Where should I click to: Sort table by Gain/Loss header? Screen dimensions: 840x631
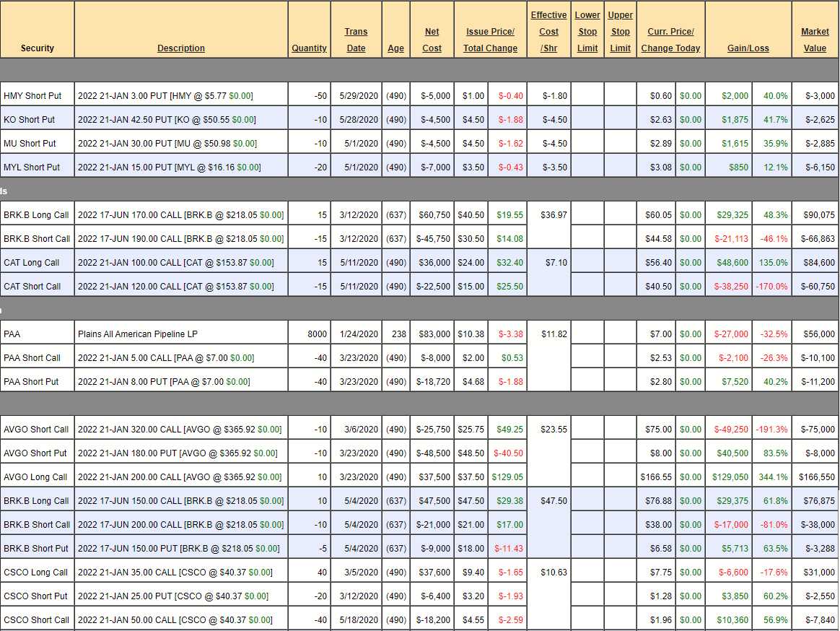[x=748, y=48]
